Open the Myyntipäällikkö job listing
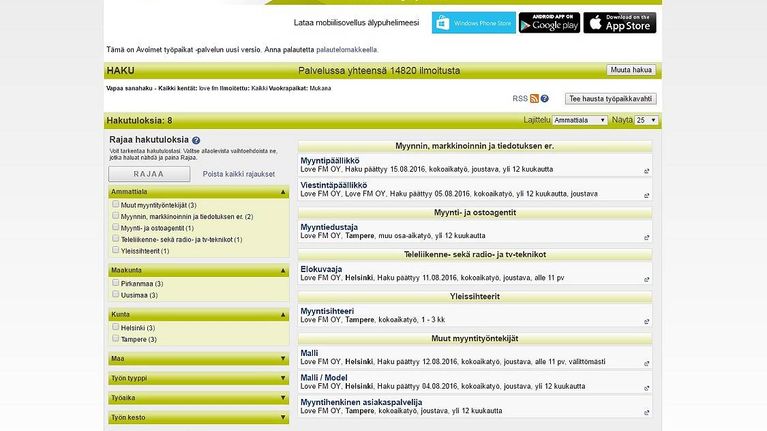Screen dimensions: 767x431 click(x=330, y=160)
